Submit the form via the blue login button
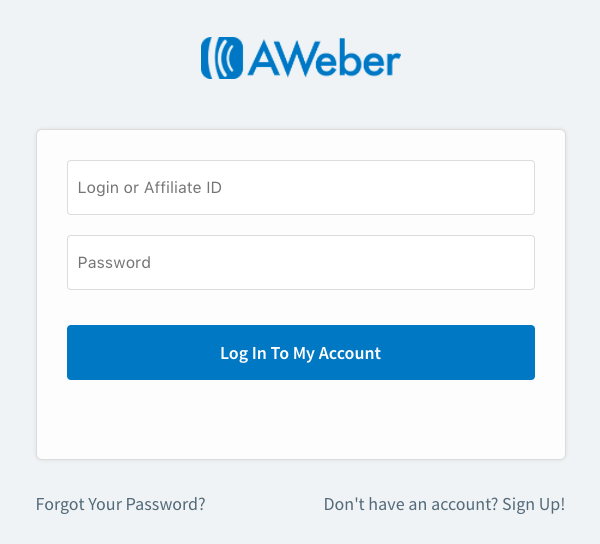Image resolution: width=600 pixels, height=544 pixels. pos(301,352)
